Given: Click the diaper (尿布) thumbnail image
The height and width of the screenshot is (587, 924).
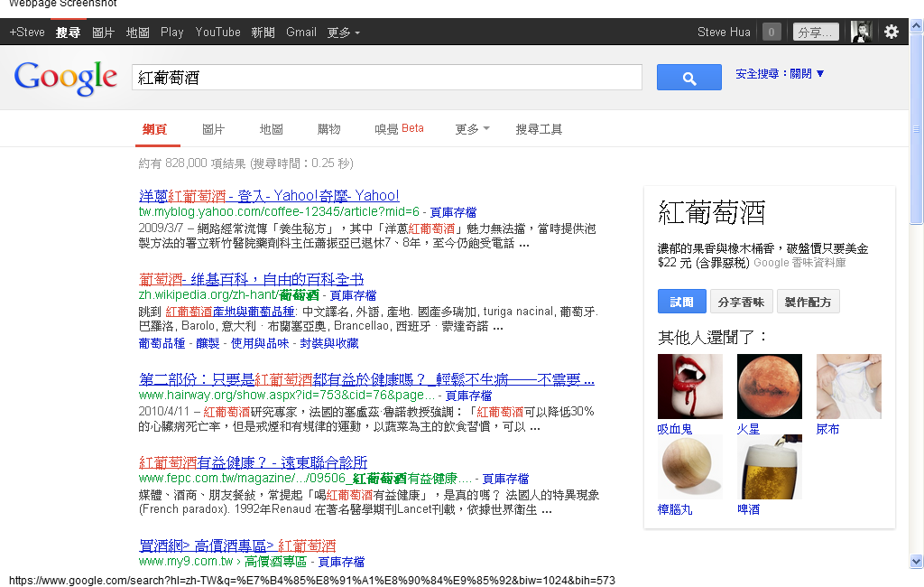Looking at the screenshot, I should 848,387.
